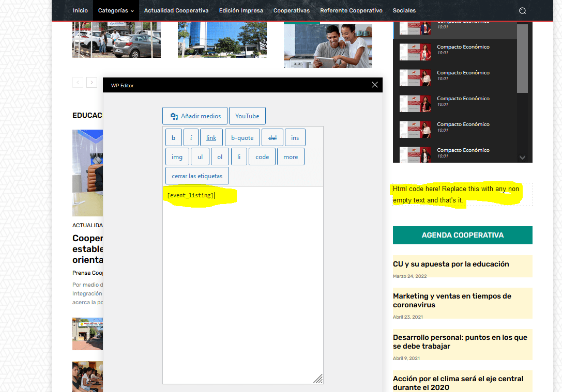Open the blue building article thumbnail

(222, 39)
